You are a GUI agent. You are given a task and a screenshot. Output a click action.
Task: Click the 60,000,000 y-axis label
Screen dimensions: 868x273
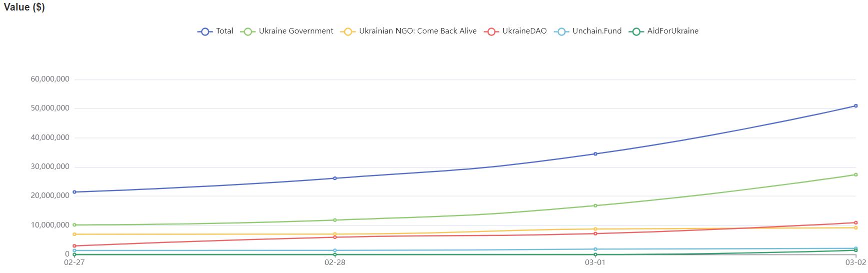tap(50, 79)
